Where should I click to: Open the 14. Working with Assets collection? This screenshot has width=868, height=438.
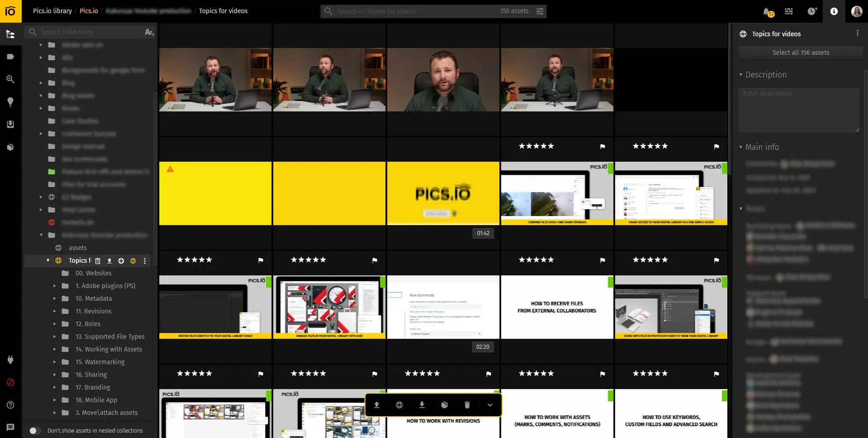pos(109,349)
